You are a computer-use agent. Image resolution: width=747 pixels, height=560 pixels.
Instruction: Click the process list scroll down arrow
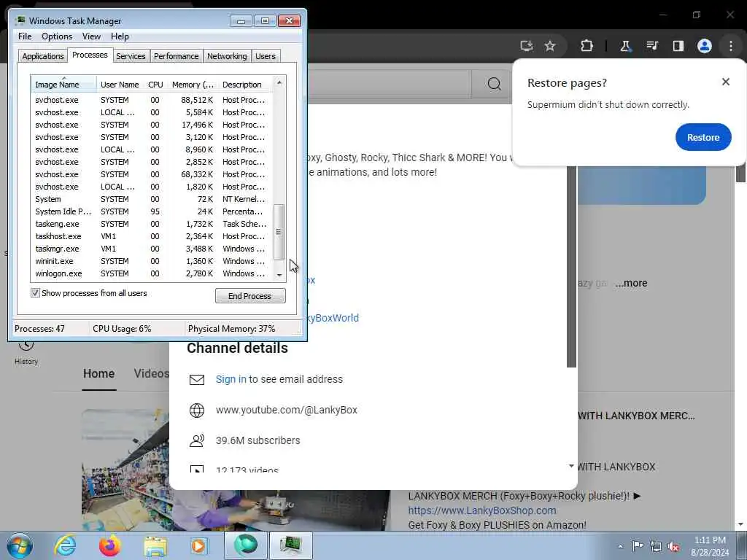(x=279, y=275)
